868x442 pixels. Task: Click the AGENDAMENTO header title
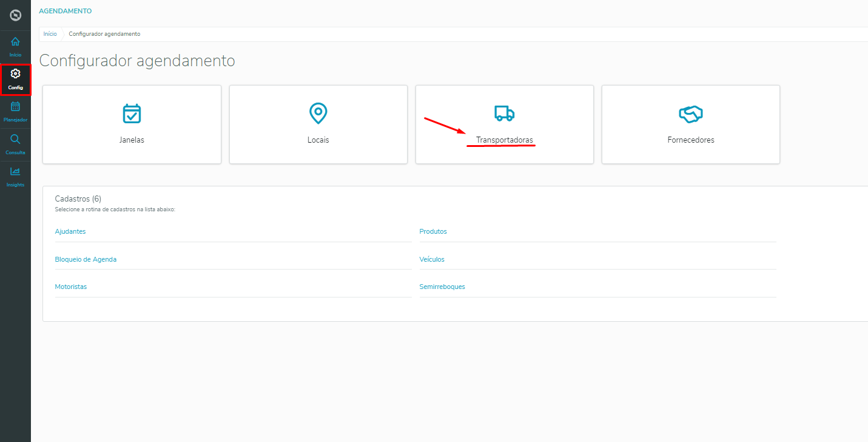[x=66, y=11]
